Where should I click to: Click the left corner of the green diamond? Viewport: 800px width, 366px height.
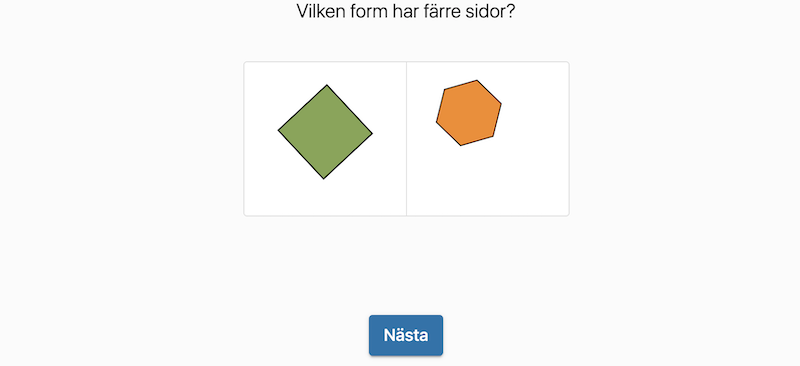[x=279, y=130]
